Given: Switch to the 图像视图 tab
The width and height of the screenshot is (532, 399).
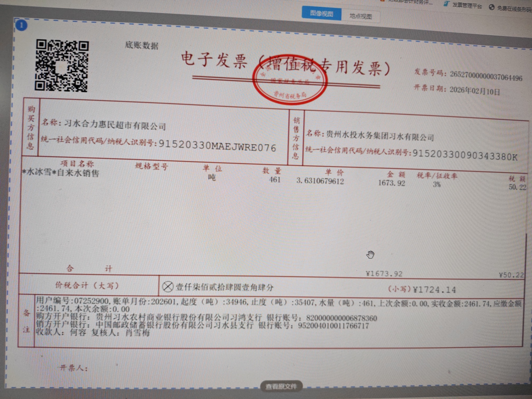Looking at the screenshot, I should [x=321, y=13].
